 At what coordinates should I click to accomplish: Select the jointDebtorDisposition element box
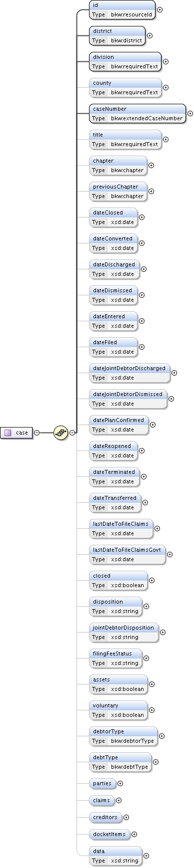point(124,632)
